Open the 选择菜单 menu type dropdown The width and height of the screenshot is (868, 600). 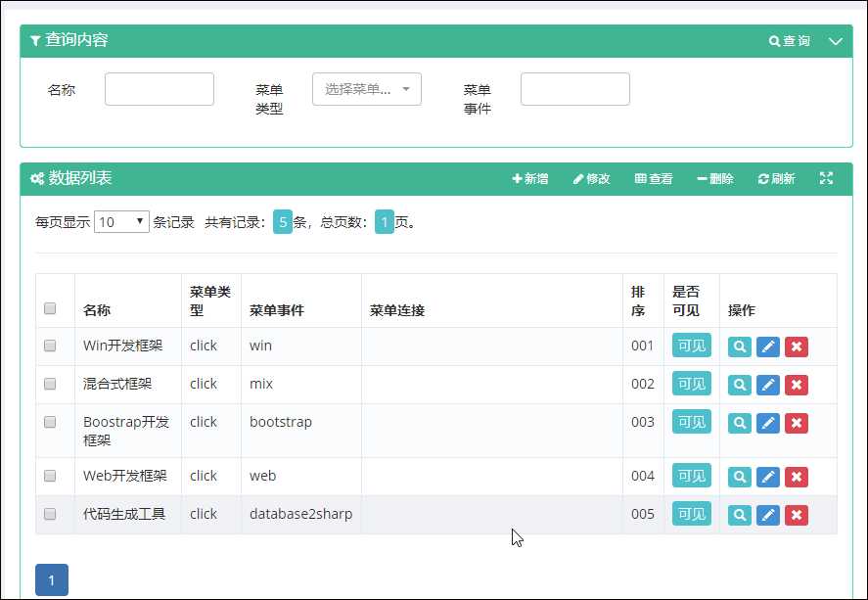click(x=366, y=88)
